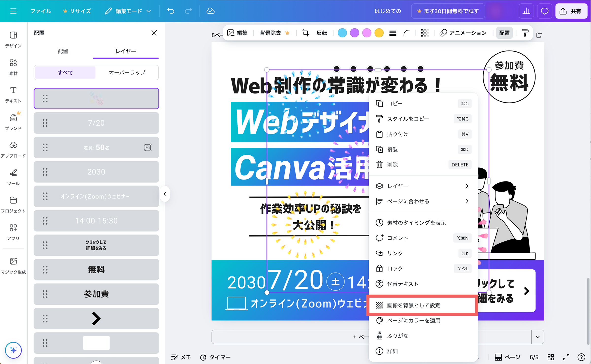
Task: Toggle the ページ thumbnails view
Action: (x=508, y=357)
